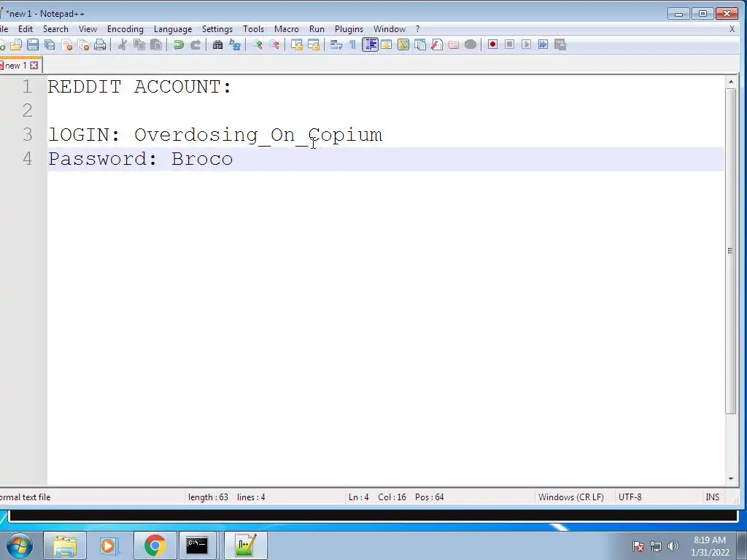Open the Function List icon
This screenshot has height=560, width=747.
(437, 44)
